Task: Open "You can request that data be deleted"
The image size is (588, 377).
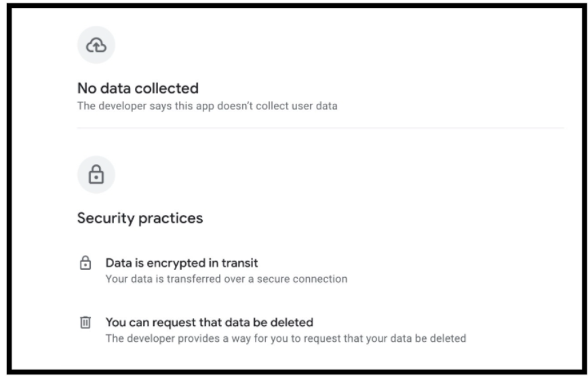Action: pos(209,322)
